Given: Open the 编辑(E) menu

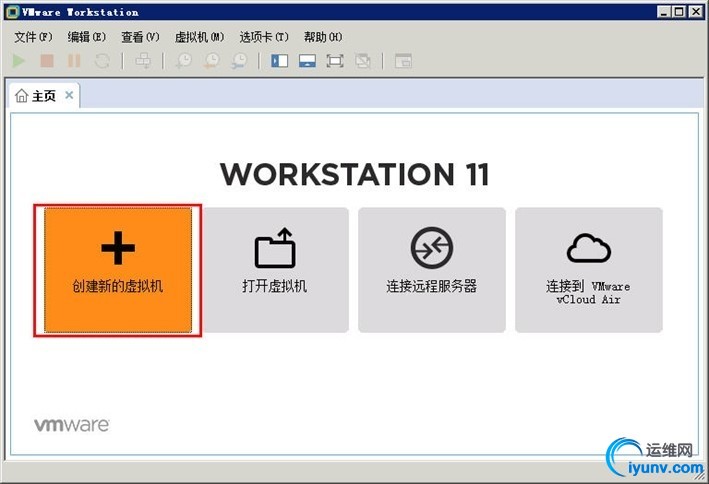Looking at the screenshot, I should (x=86, y=37).
